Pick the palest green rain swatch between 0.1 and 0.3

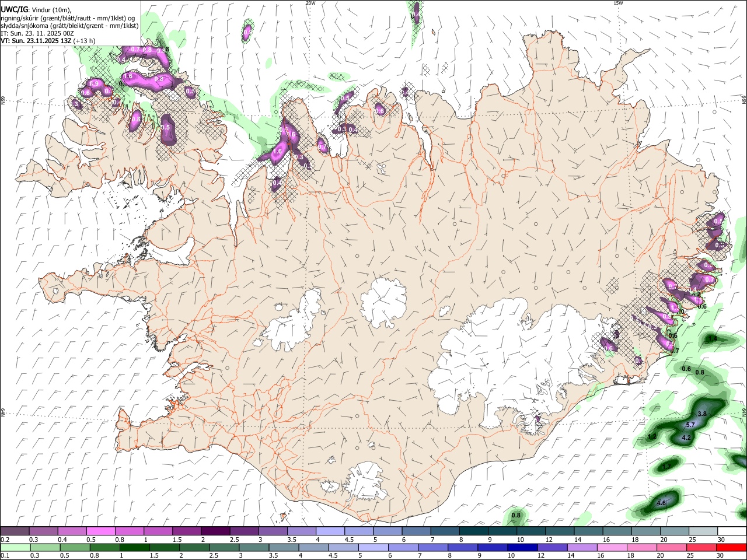[15, 547]
